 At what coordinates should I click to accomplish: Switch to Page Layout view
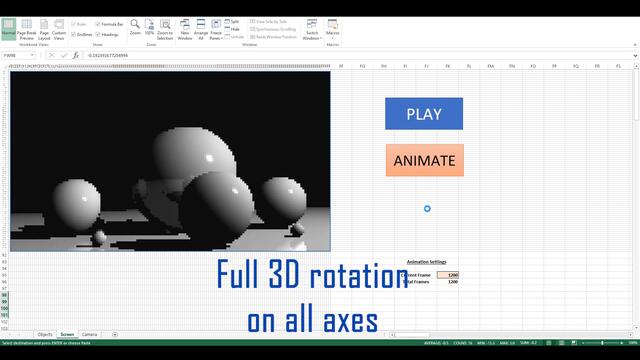click(x=44, y=29)
